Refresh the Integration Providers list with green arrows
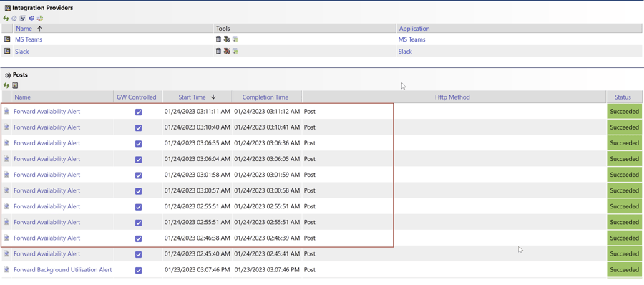 [x=6, y=19]
